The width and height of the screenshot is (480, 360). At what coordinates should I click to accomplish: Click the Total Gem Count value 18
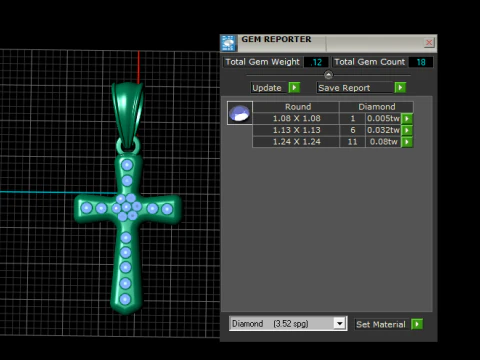[421, 62]
